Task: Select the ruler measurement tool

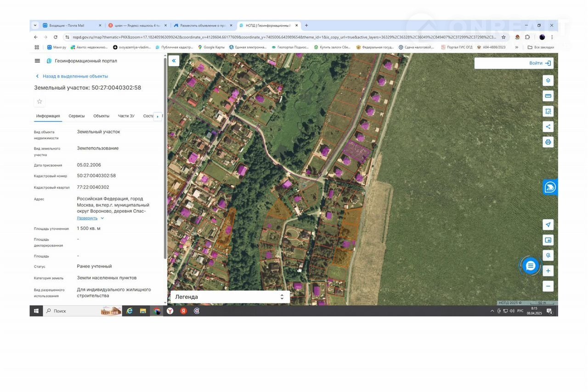Action: click(548, 96)
